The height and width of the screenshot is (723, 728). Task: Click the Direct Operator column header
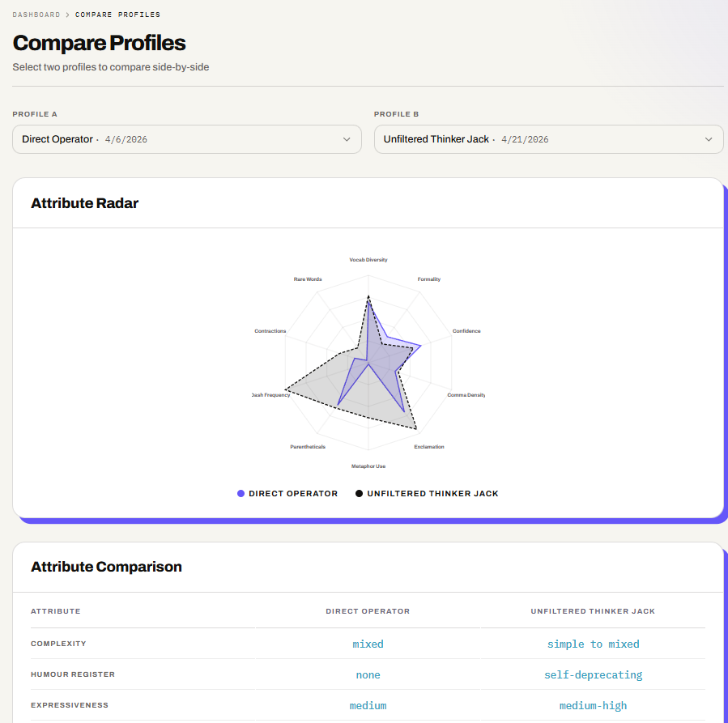click(368, 611)
